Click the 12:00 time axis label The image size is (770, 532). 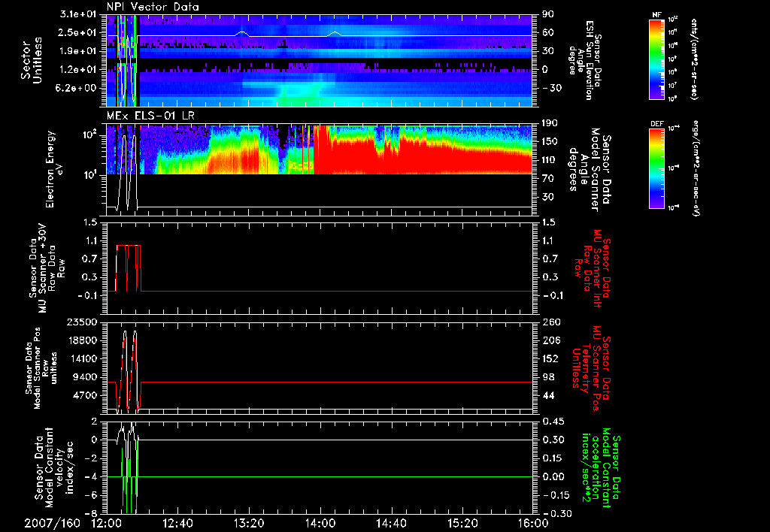tap(107, 523)
